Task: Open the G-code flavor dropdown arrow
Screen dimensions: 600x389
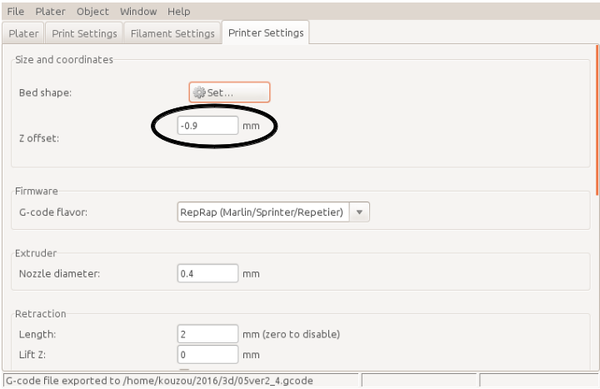Action: [359, 212]
